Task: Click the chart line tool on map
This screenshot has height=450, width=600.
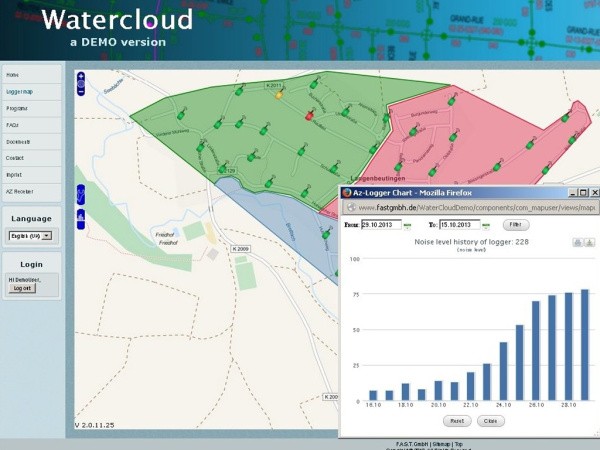Action: click(x=81, y=194)
